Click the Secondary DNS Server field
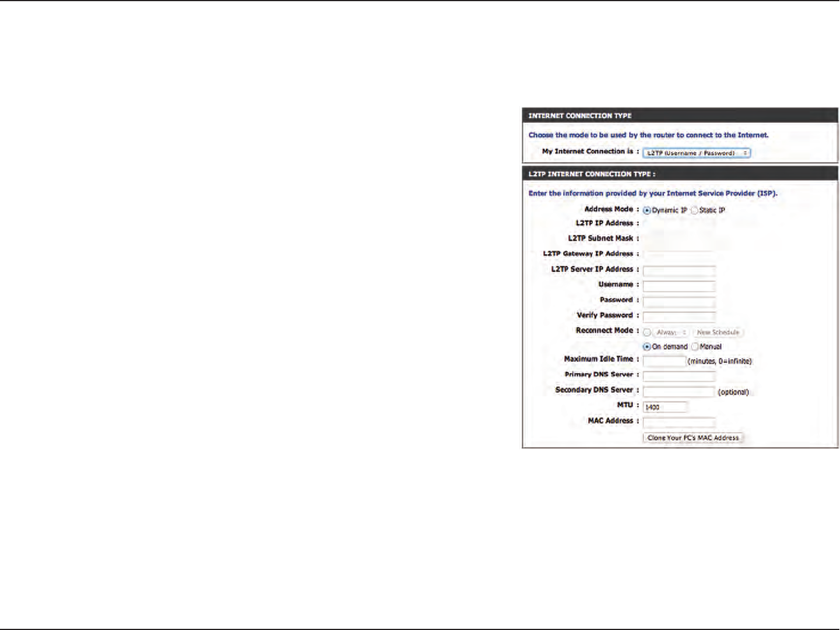840x630 pixels. pos(679,392)
